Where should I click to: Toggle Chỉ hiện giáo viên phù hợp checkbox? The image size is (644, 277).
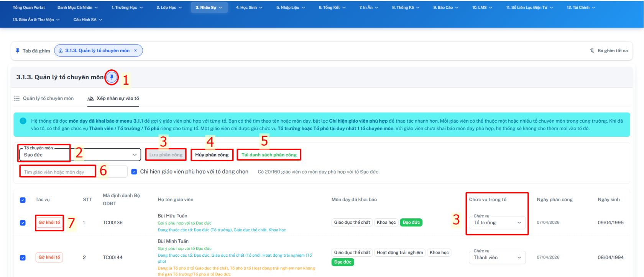pyautogui.click(x=134, y=172)
